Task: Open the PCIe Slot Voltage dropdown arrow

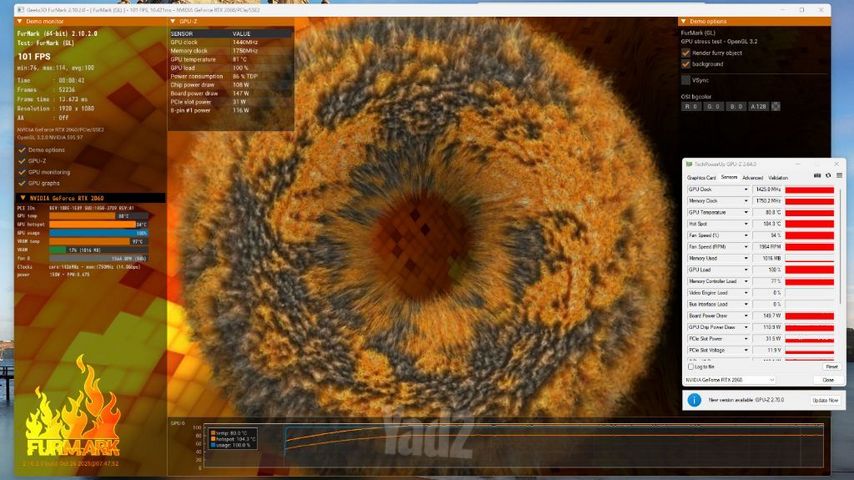Action: pos(746,350)
